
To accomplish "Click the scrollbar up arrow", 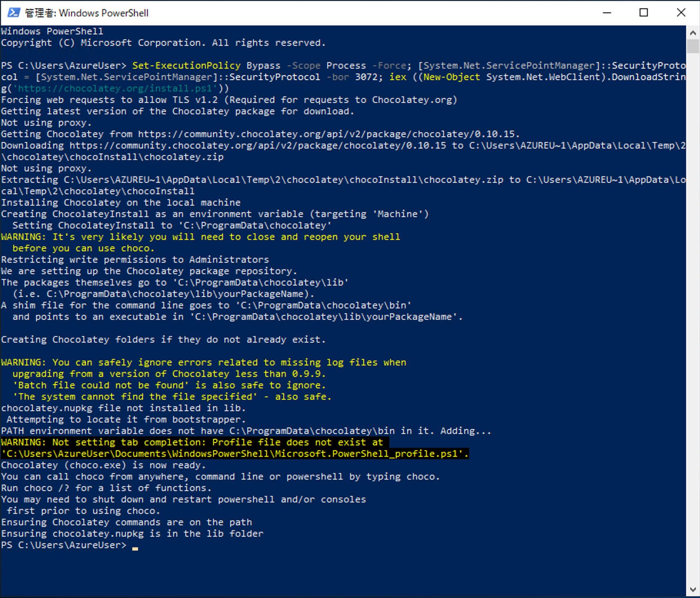I will point(693,32).
